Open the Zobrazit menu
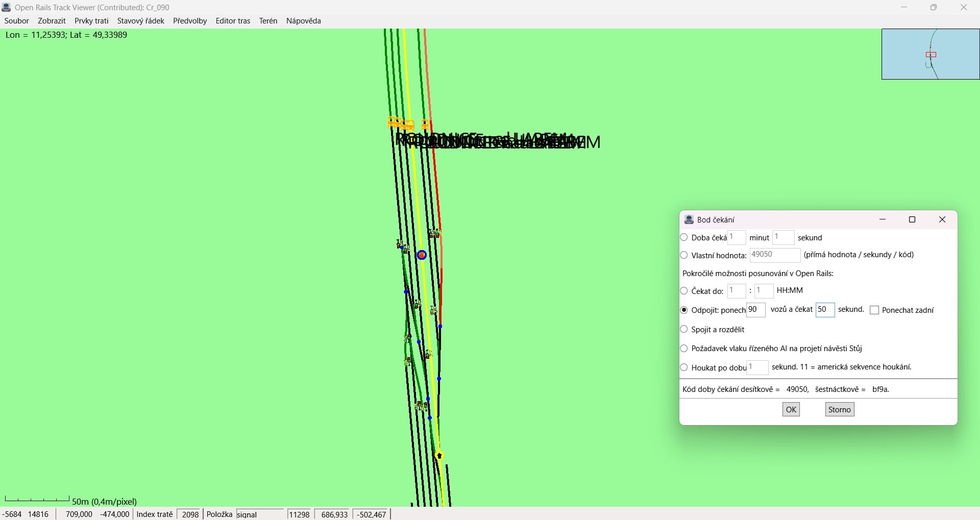Image resolution: width=980 pixels, height=520 pixels. point(52,21)
